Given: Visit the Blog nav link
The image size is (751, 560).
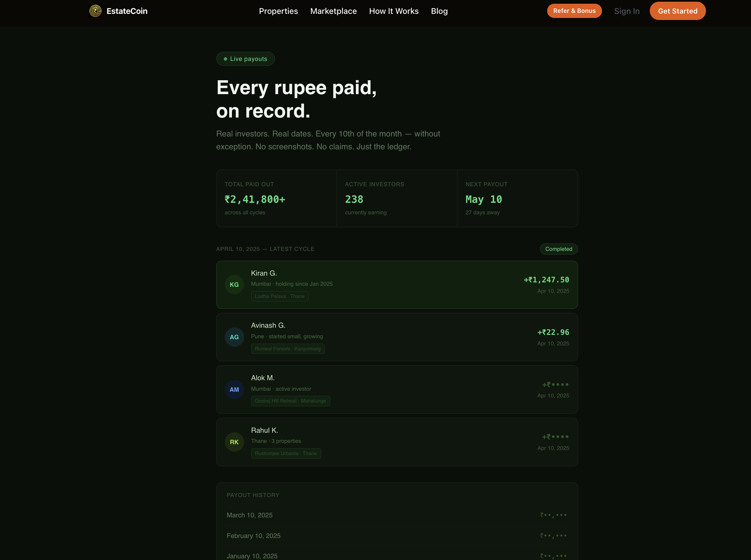Looking at the screenshot, I should coord(439,11).
